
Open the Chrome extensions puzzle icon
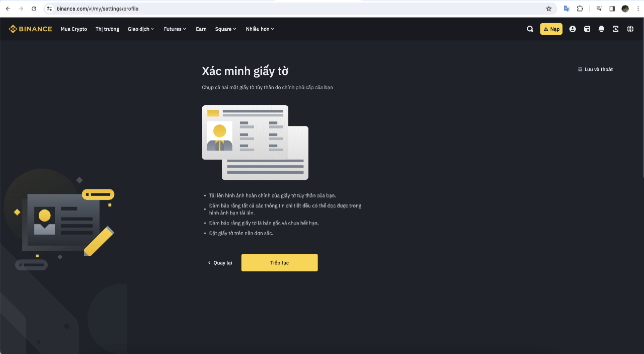tap(580, 9)
